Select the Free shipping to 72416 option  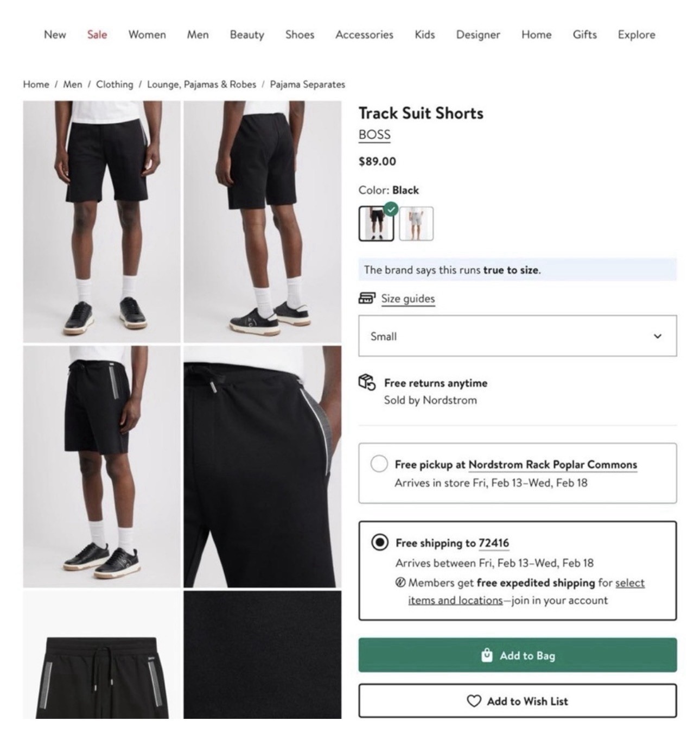coord(380,542)
